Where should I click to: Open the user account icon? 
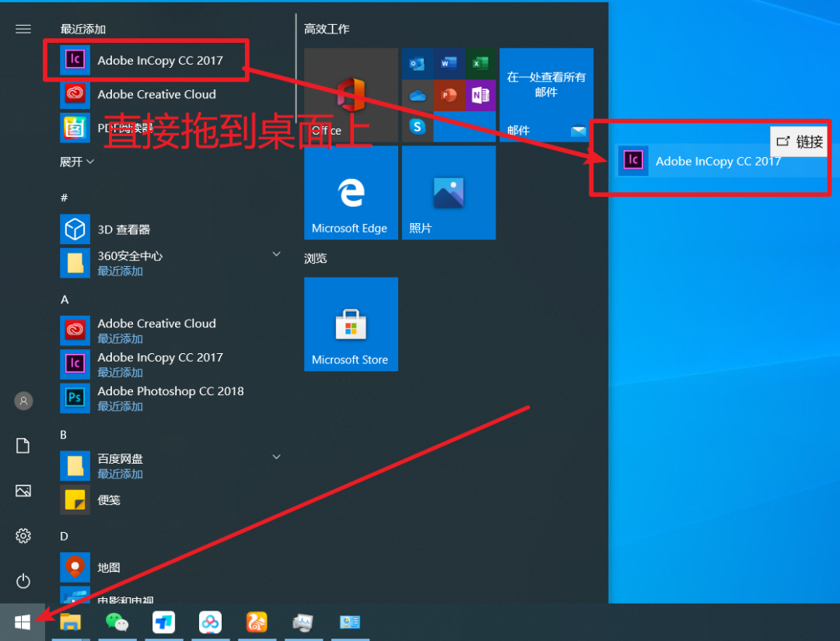(x=23, y=401)
